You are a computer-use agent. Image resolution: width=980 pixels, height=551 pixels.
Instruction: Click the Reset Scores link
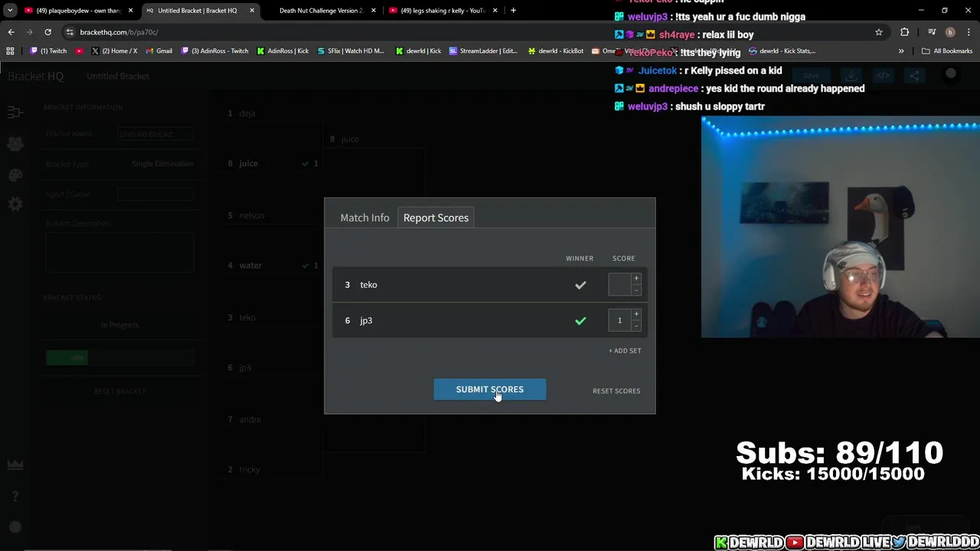click(616, 391)
